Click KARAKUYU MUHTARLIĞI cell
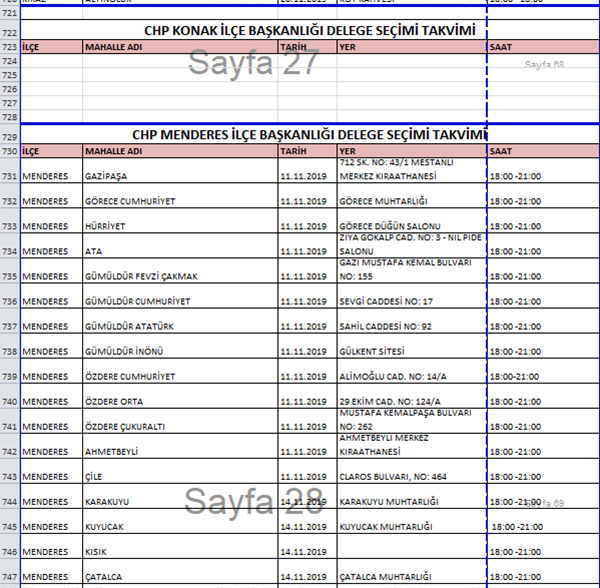This screenshot has height=588, width=600. pos(412,496)
